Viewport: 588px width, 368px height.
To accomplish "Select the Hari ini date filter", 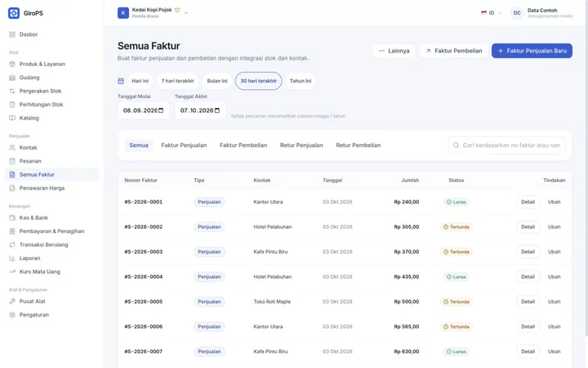I will click(140, 81).
